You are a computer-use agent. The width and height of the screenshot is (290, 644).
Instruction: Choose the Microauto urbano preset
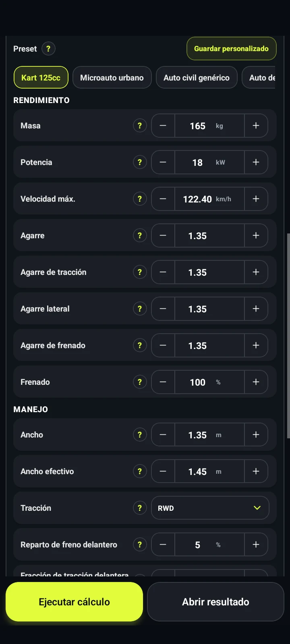[x=112, y=77]
